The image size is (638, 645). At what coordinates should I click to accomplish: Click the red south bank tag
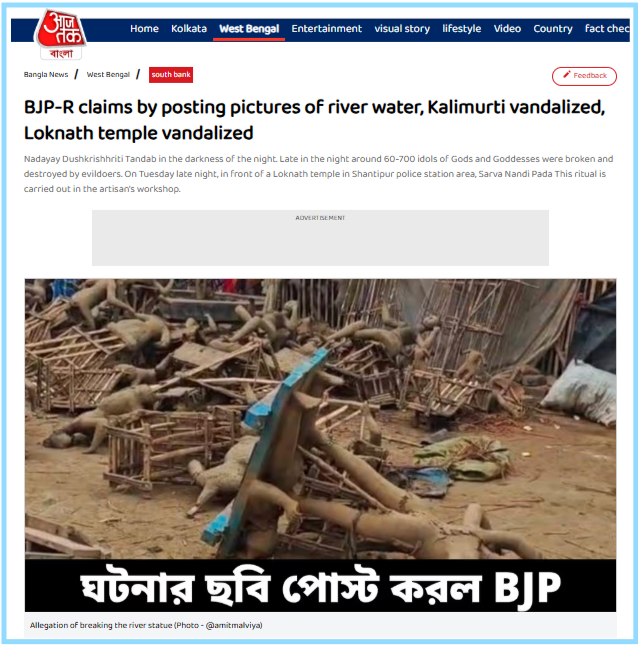(171, 75)
